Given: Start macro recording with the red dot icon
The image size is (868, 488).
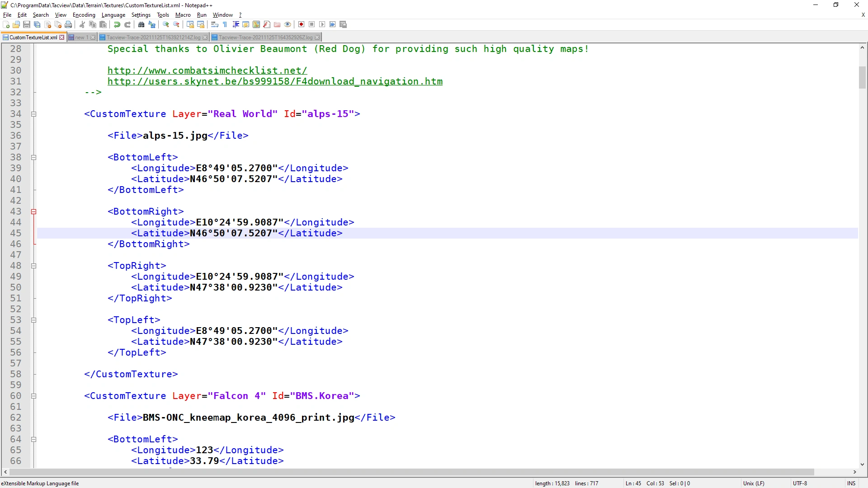Looking at the screenshot, I should click(x=301, y=24).
